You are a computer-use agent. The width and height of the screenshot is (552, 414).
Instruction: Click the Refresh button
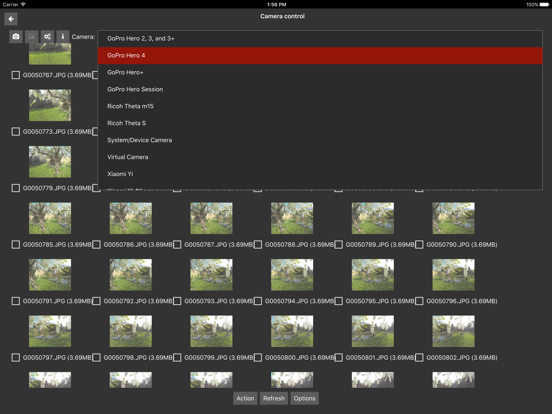click(274, 399)
